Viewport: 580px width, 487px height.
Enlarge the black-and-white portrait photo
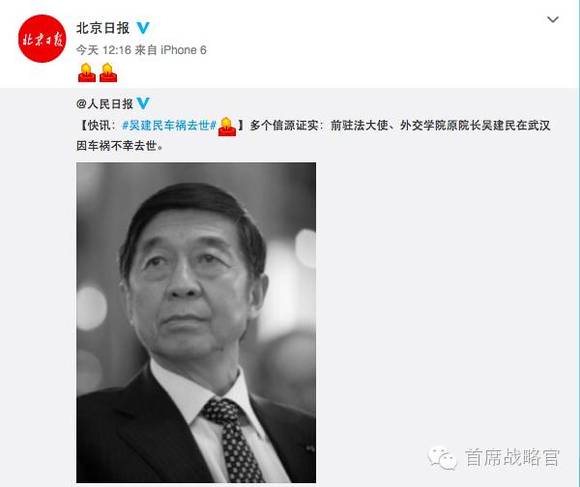196,322
